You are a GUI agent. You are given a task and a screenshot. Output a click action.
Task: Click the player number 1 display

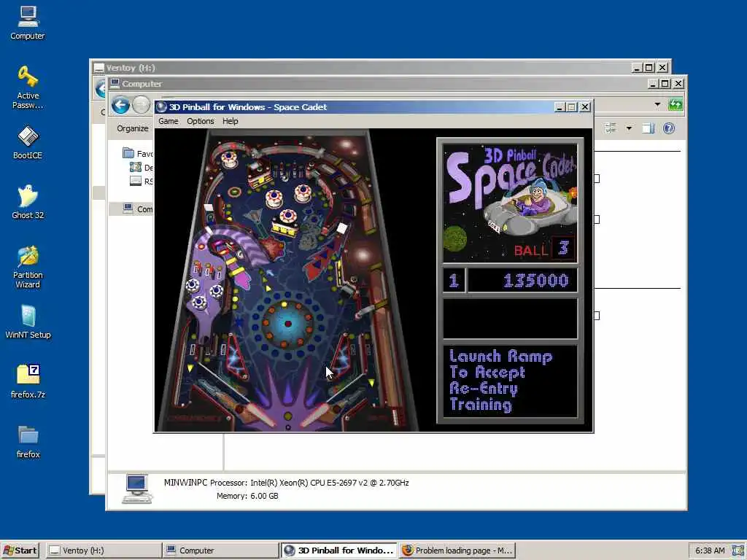tap(454, 281)
